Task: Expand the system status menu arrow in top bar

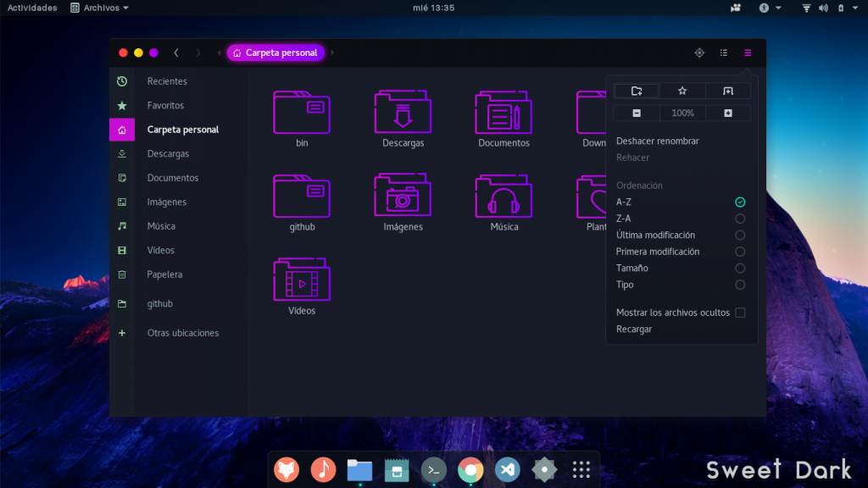Action: pyautogui.click(x=856, y=8)
